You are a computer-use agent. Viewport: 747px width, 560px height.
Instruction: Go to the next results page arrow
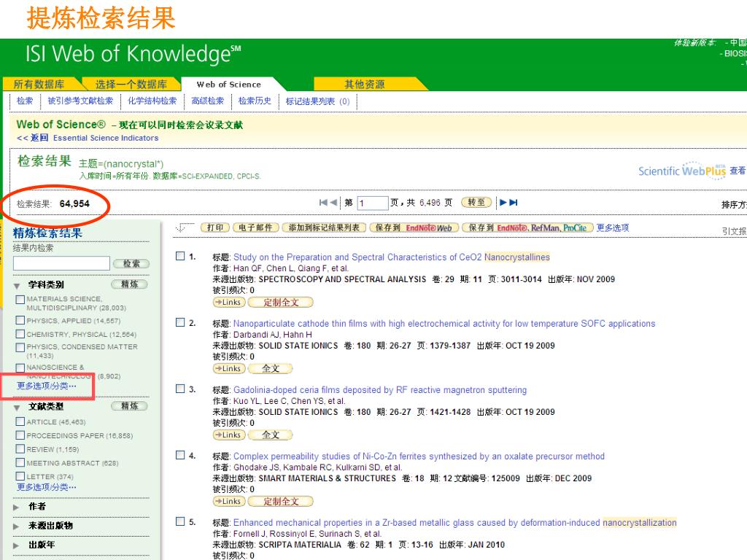503,203
